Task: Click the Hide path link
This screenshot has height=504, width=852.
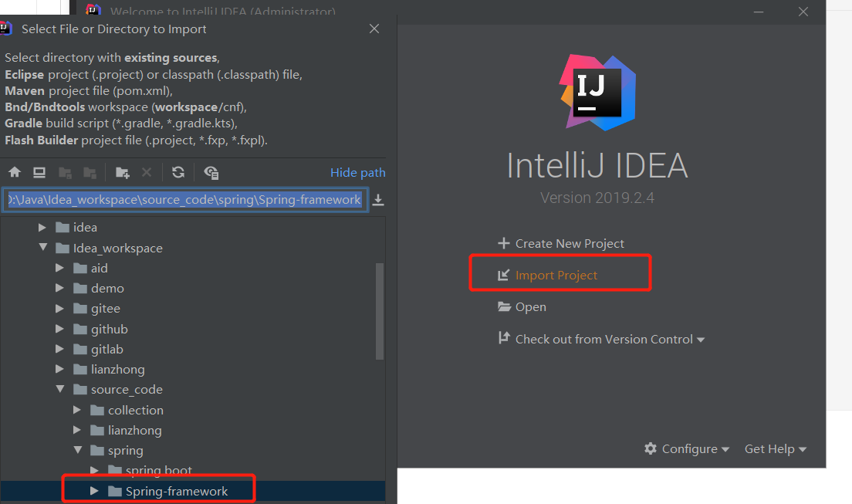Action: click(x=357, y=172)
